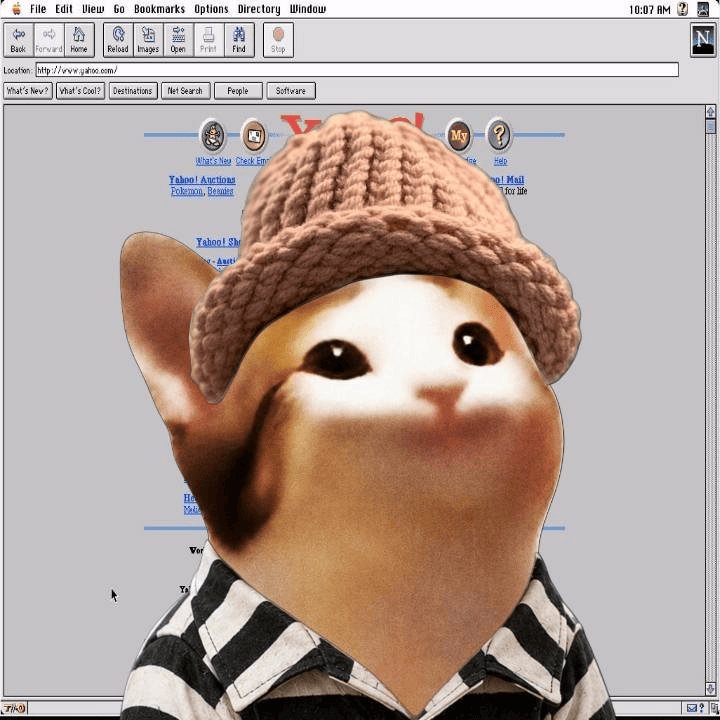
Task: Open the Go menu
Action: [119, 9]
